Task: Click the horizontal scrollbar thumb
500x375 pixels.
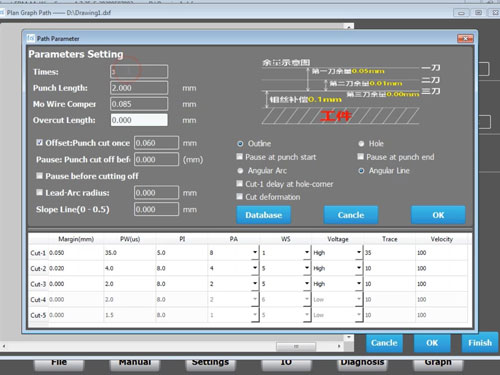Action: coord(296,347)
